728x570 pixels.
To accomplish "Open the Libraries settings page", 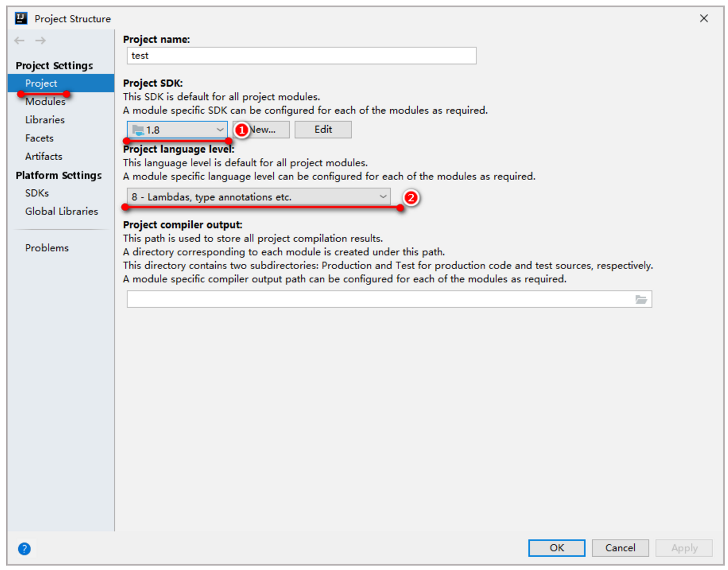I will pos(45,120).
